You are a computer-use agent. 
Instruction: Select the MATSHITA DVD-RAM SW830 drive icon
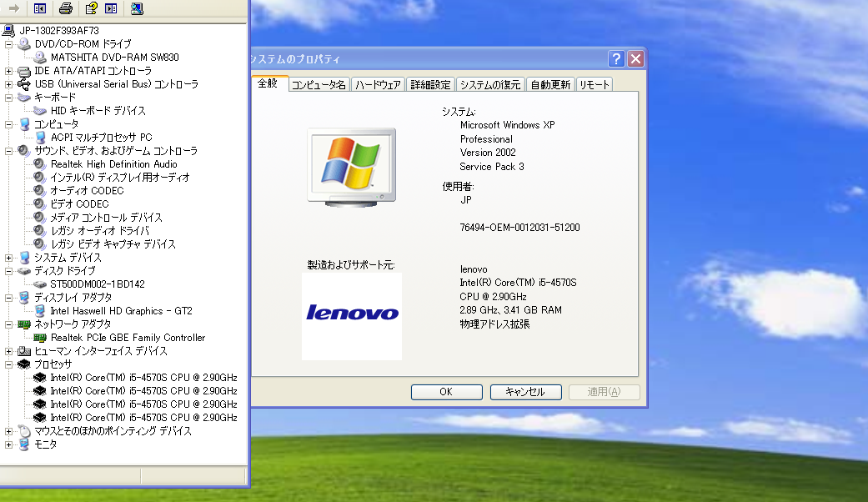(40, 57)
